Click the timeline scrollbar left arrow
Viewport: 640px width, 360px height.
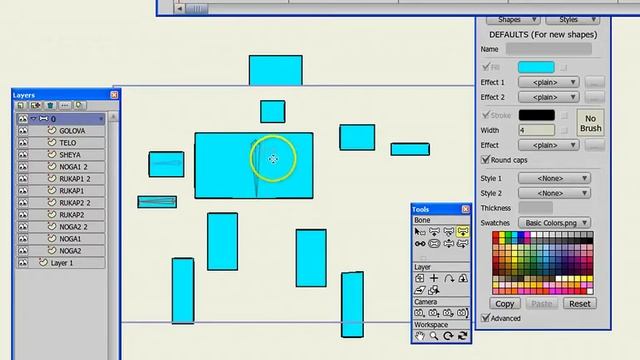[x=180, y=9]
